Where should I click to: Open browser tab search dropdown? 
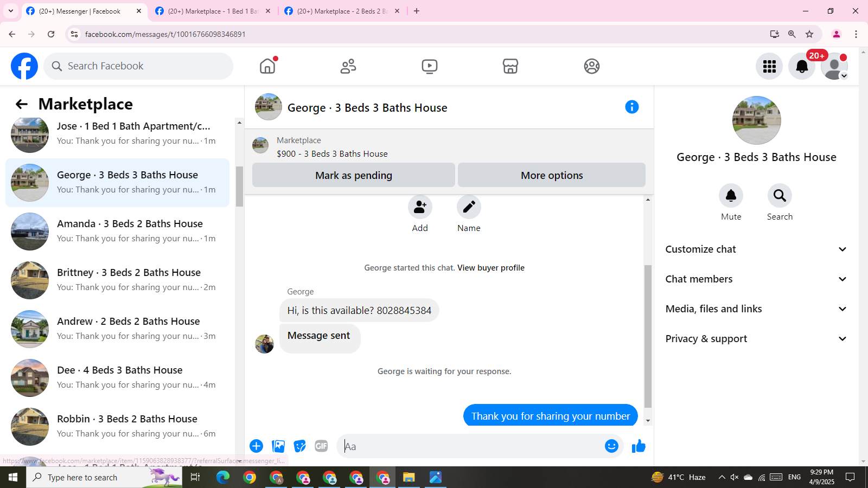pos(11,11)
